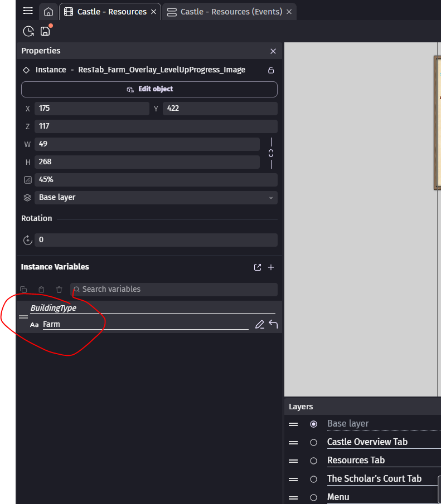441x504 pixels.
Task: Toggle the instance lock icon
Action: pos(271,70)
